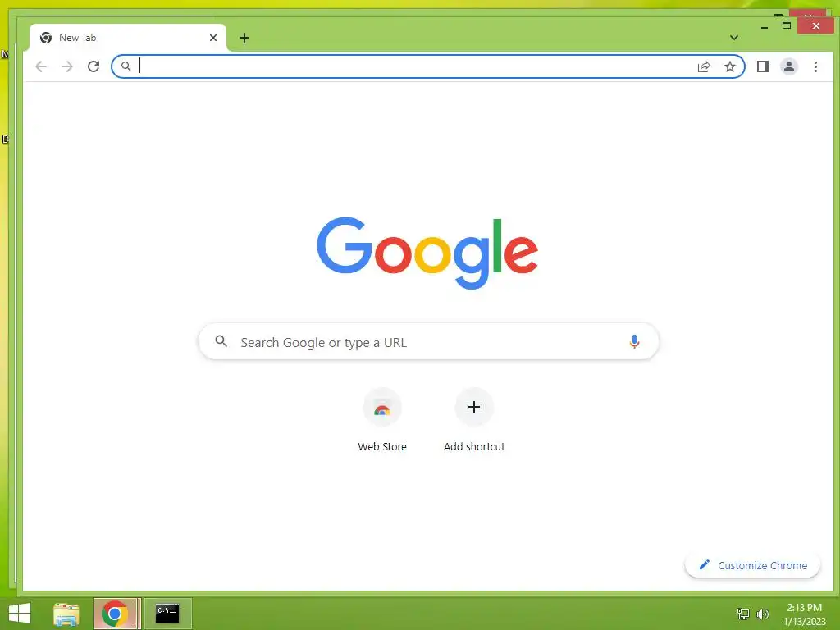Image resolution: width=840 pixels, height=630 pixels.
Task: Click the taskbar clock showing 2:13 PM
Action: 804,614
